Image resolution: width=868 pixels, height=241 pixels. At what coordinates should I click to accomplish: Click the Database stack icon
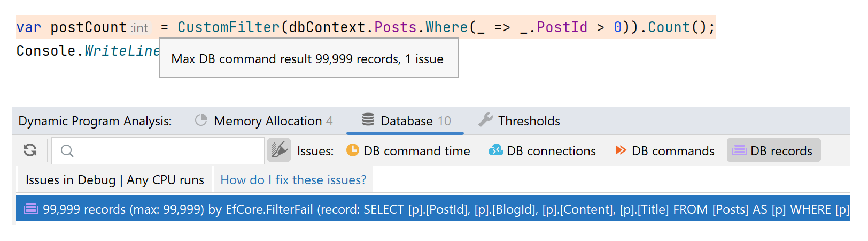[368, 120]
